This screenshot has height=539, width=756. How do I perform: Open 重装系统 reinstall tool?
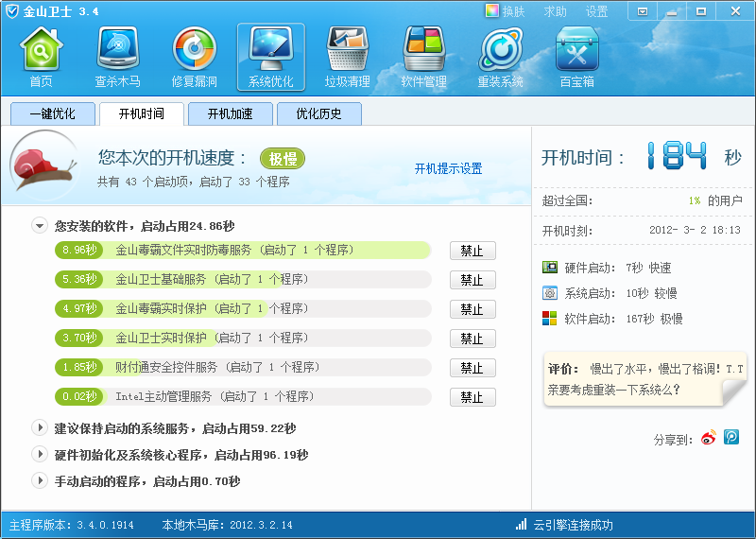501,57
